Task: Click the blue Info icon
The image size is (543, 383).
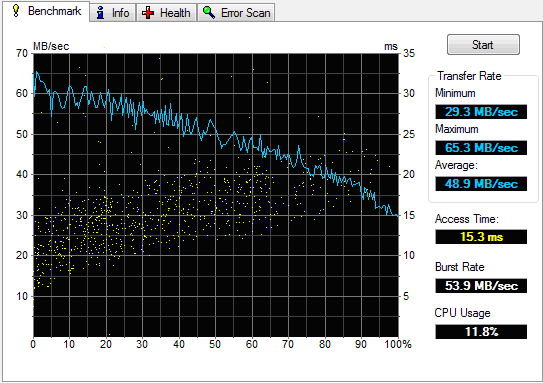Action: coord(100,13)
